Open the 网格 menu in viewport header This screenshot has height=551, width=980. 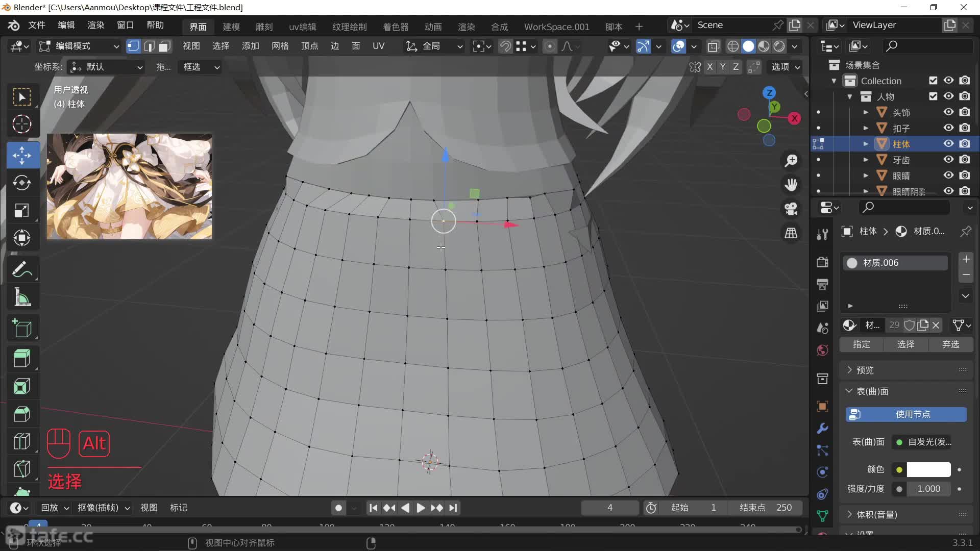click(x=280, y=46)
